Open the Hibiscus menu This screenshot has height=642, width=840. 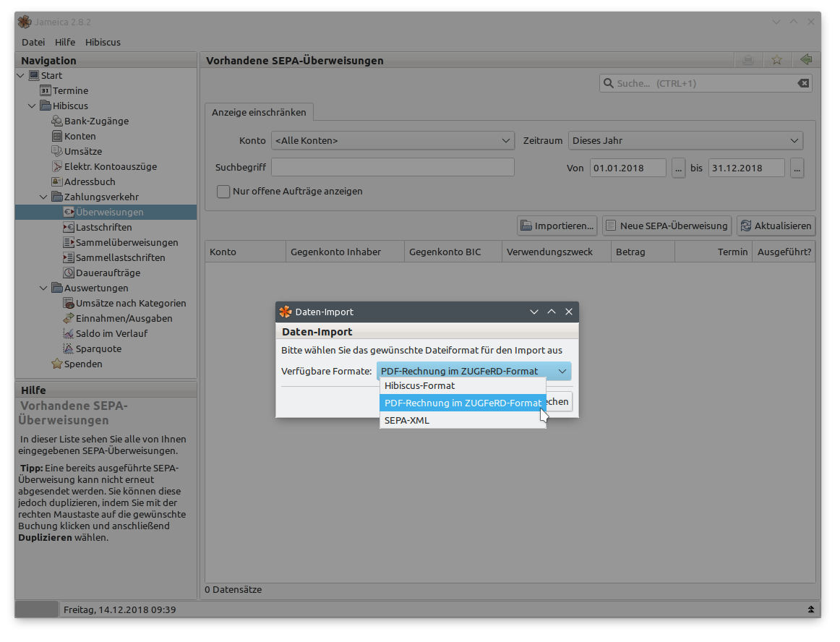coord(103,42)
